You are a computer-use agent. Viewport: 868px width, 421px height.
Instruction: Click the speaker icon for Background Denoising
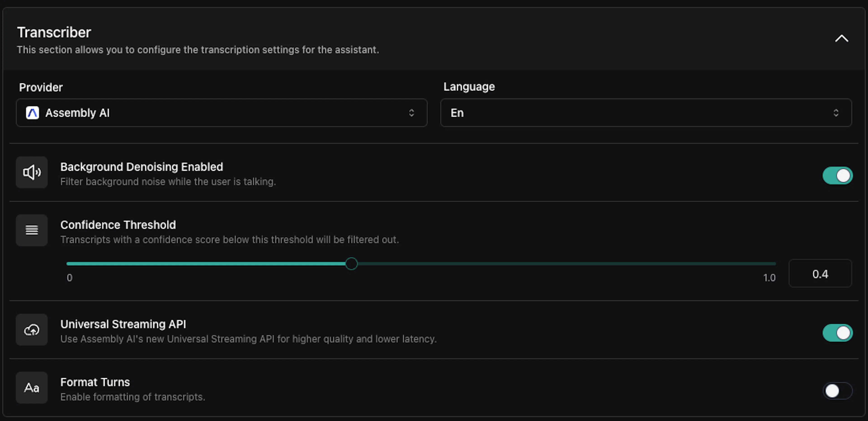point(32,172)
